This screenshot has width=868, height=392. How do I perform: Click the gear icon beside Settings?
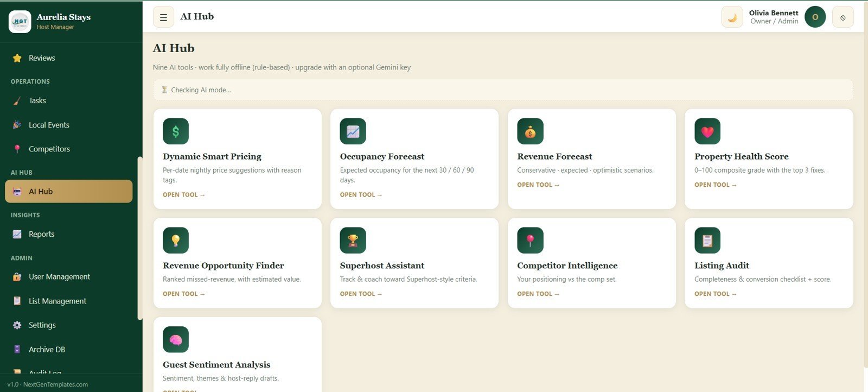[17, 325]
